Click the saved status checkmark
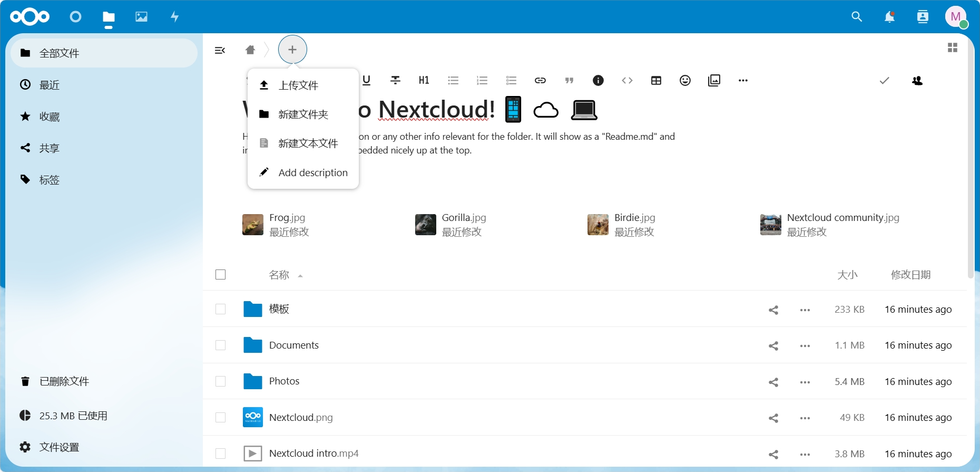Screen dimensions: 980x472 click(885, 80)
